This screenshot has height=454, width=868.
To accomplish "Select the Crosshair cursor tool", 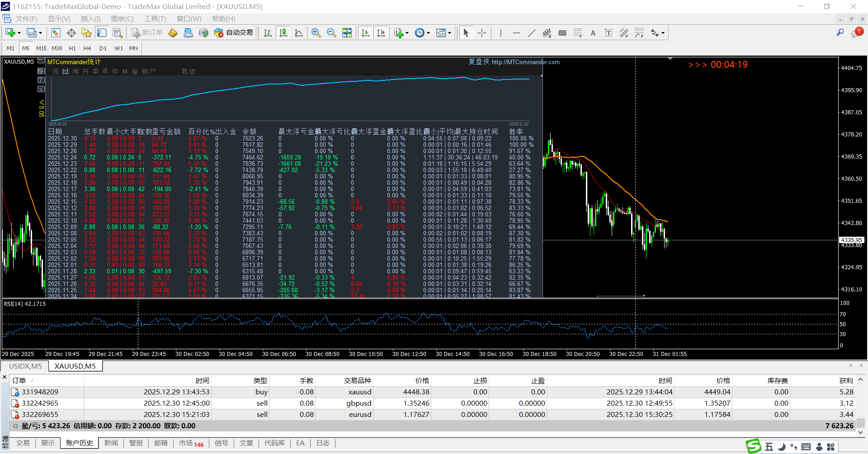I will (482, 33).
